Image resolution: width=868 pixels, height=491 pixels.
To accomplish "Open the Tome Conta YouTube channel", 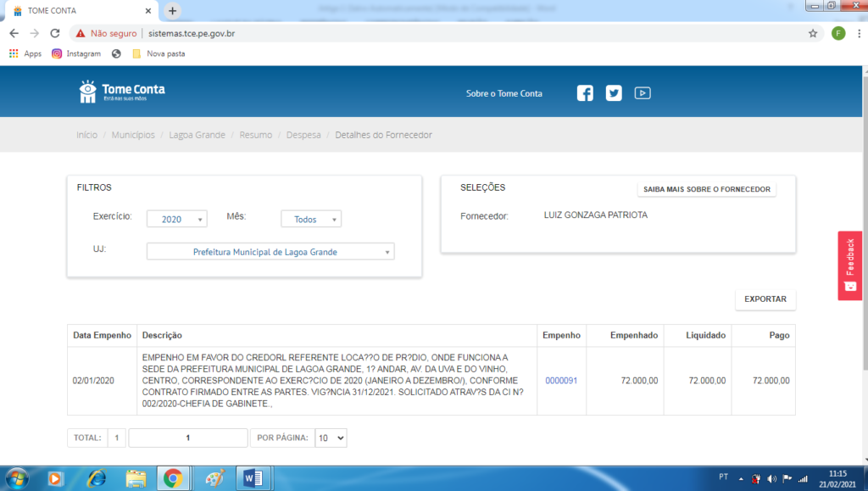I will click(643, 93).
